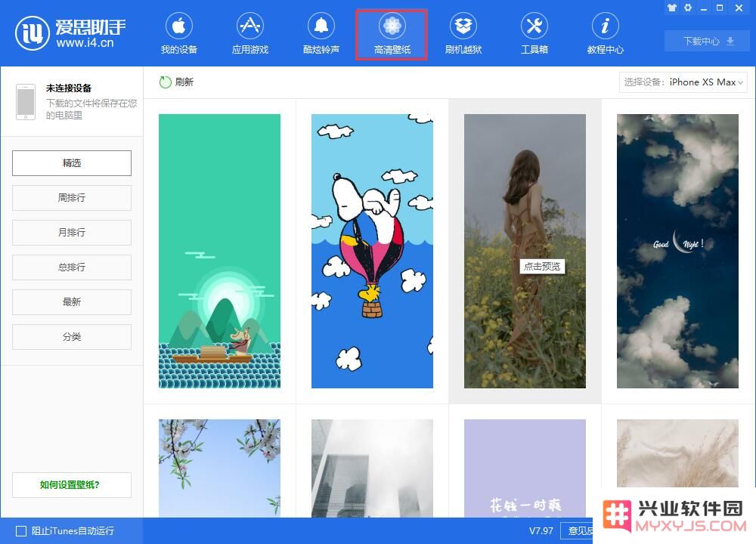Enable 阻止iTunes自动运行 checkbox

coord(21,531)
